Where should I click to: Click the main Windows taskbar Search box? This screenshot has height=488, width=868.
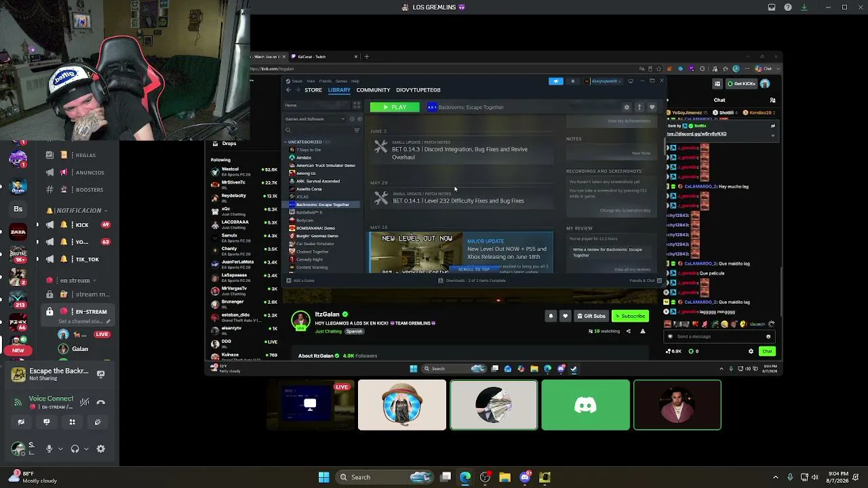[x=385, y=477]
